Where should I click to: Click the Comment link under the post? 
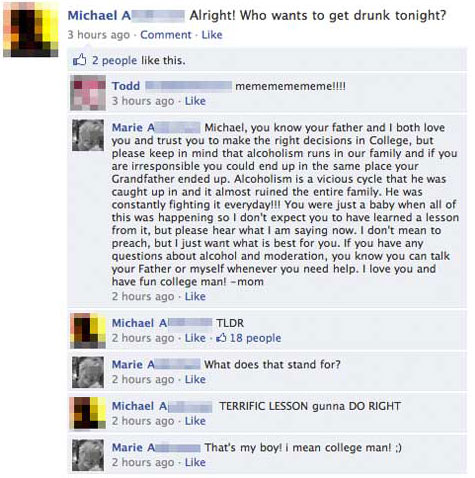point(166,35)
